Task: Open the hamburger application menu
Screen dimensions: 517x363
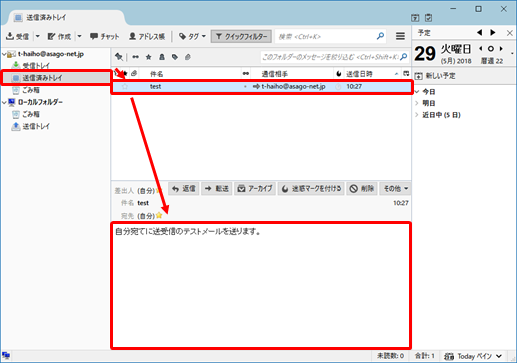Action: point(400,36)
